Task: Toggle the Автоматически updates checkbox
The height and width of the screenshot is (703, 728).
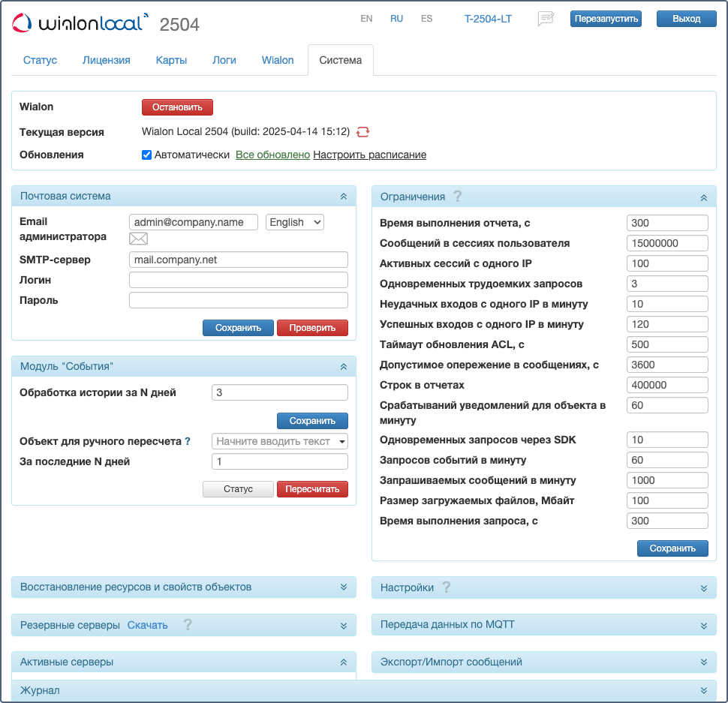Action: [x=146, y=155]
